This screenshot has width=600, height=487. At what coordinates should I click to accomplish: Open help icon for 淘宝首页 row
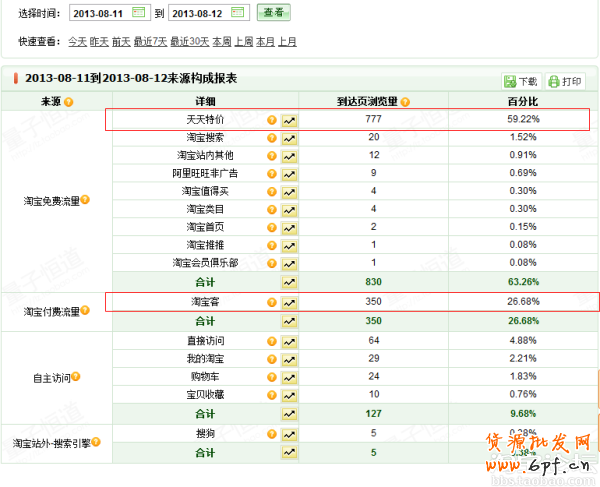(x=272, y=228)
